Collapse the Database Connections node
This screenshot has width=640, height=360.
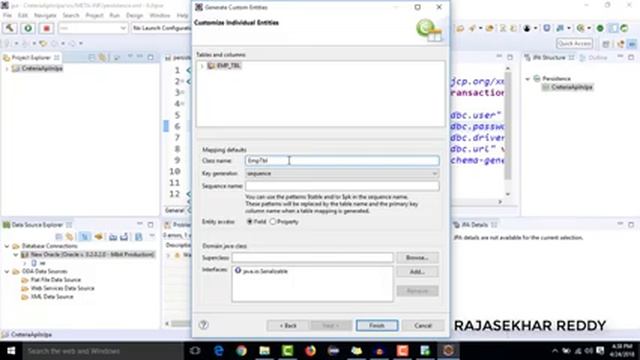click(7, 246)
